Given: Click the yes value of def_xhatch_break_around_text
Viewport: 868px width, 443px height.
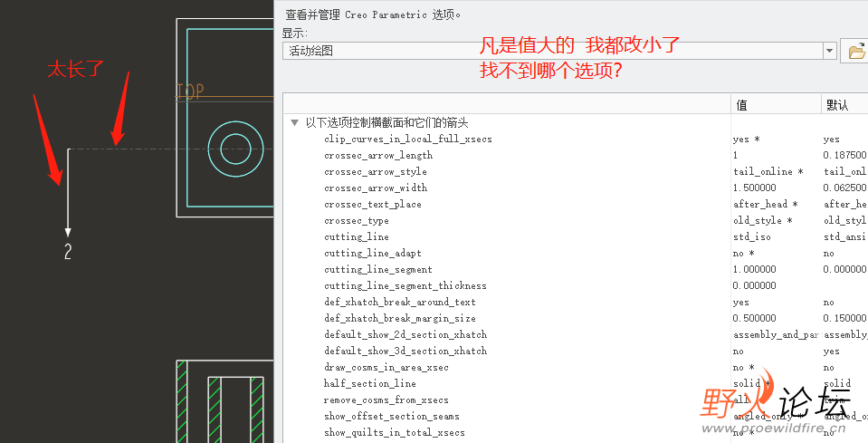Looking at the screenshot, I should click(x=740, y=303).
